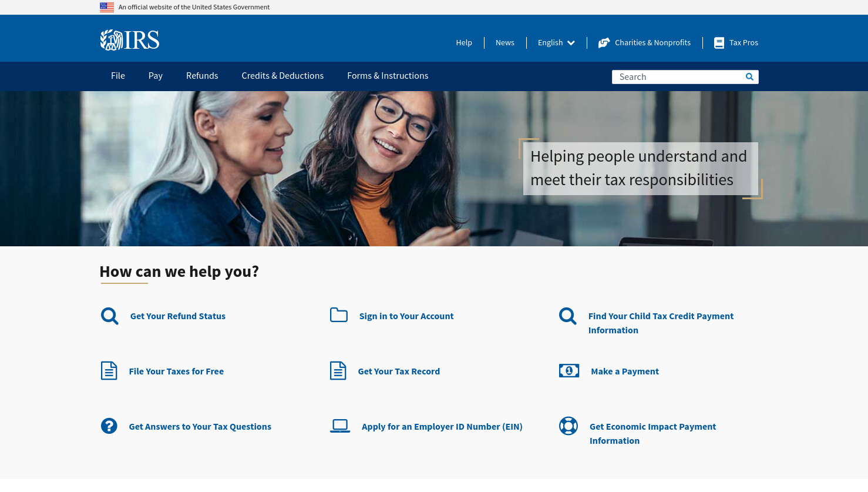This screenshot has width=868, height=492.
Task: Go to the Help page
Action: (464, 43)
